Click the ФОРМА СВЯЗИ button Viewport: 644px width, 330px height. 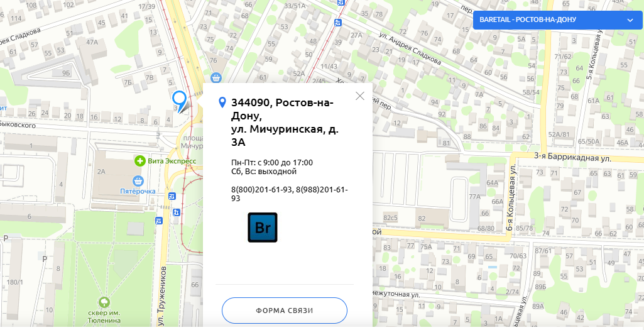(285, 311)
